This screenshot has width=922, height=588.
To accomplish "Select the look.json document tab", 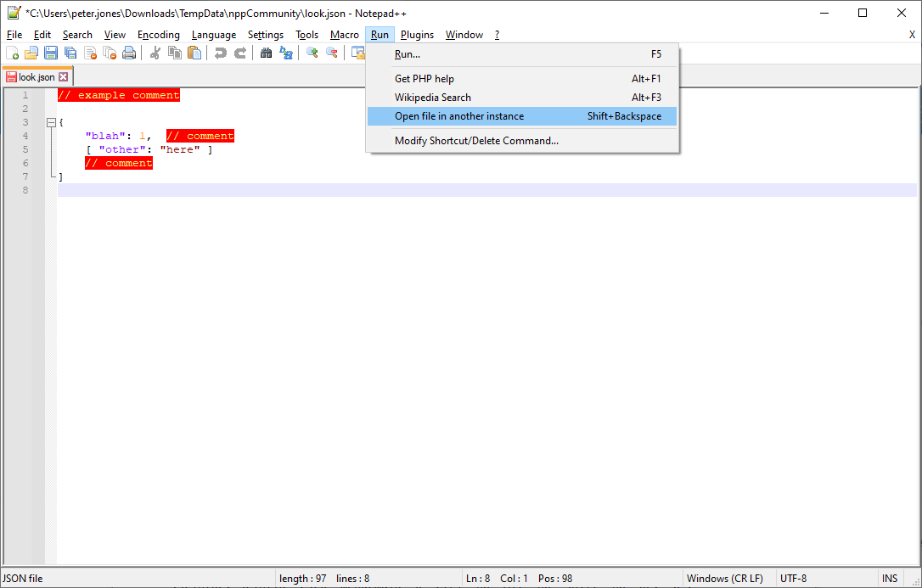I will [37, 77].
